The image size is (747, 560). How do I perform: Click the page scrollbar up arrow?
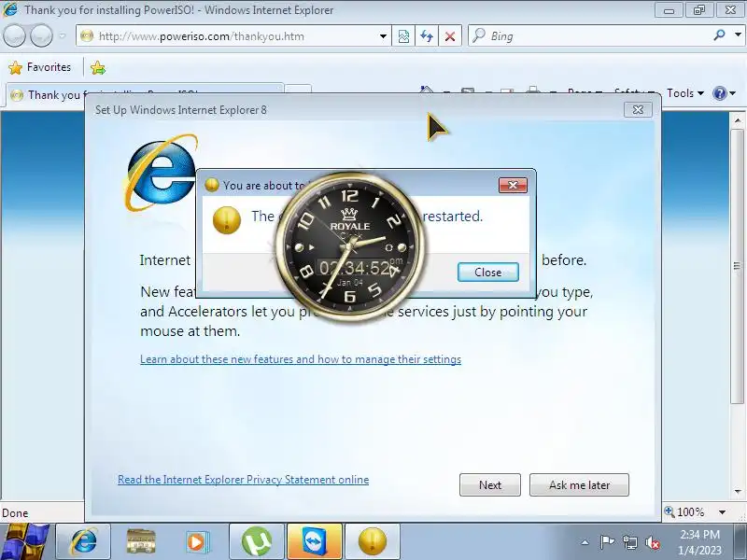738,120
